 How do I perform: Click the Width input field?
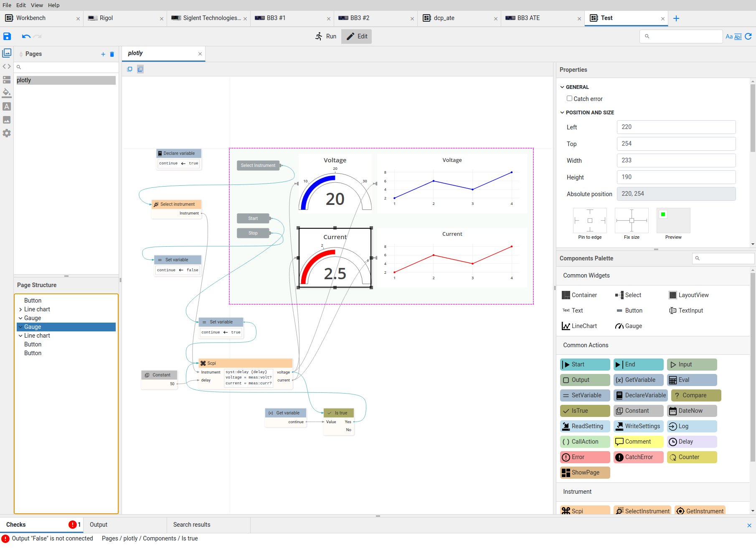click(x=676, y=161)
